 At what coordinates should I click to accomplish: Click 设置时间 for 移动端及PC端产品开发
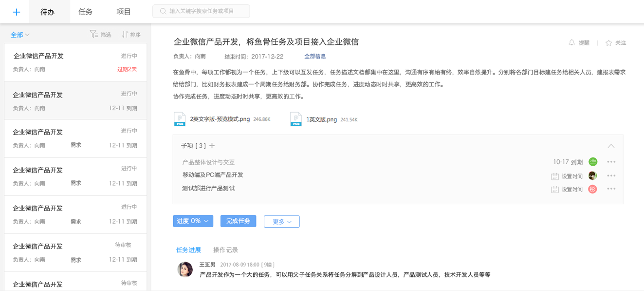click(572, 176)
